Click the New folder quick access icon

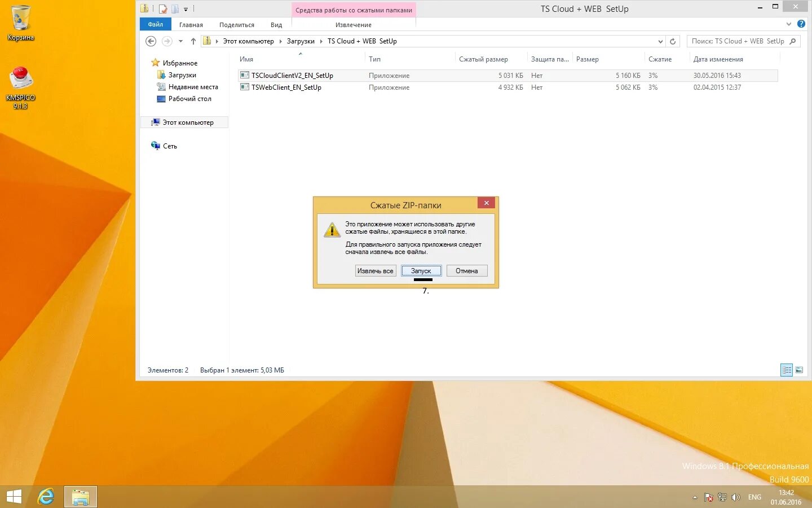[x=175, y=8]
